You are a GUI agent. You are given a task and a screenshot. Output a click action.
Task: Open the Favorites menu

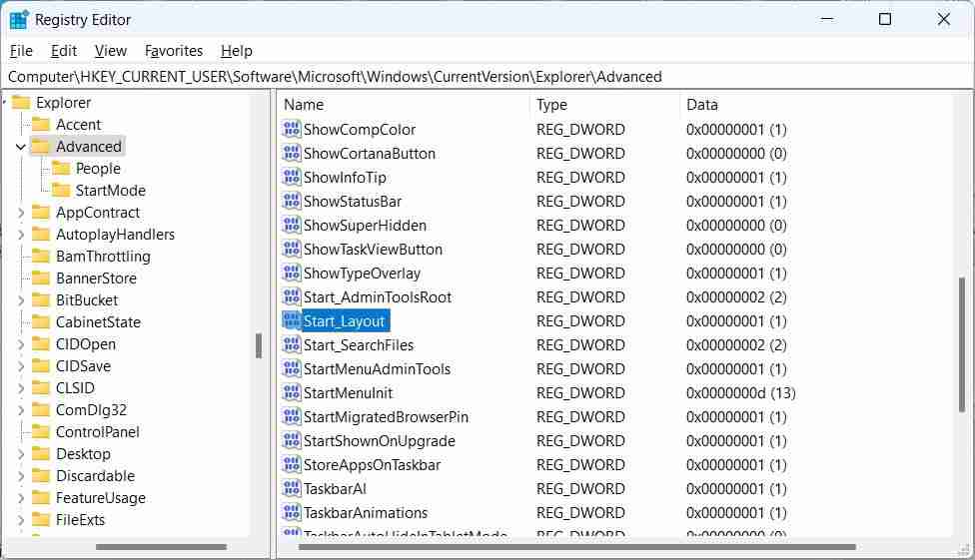[174, 50]
